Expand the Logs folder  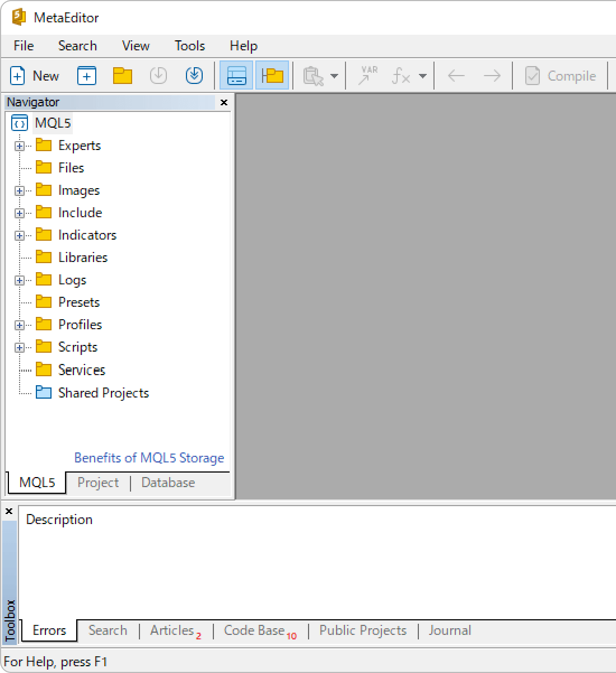pos(20,281)
